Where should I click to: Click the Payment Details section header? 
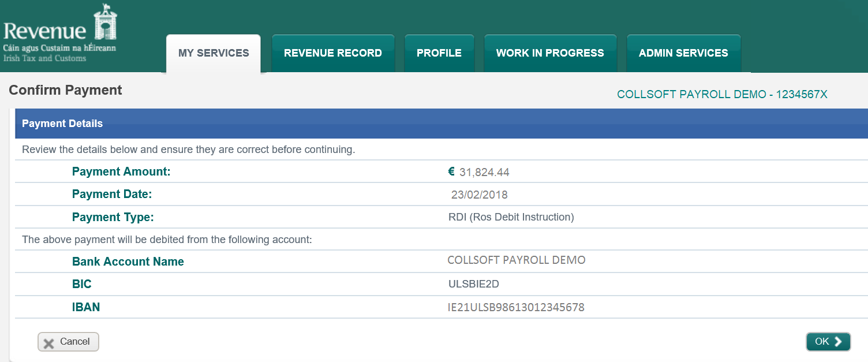(x=62, y=124)
